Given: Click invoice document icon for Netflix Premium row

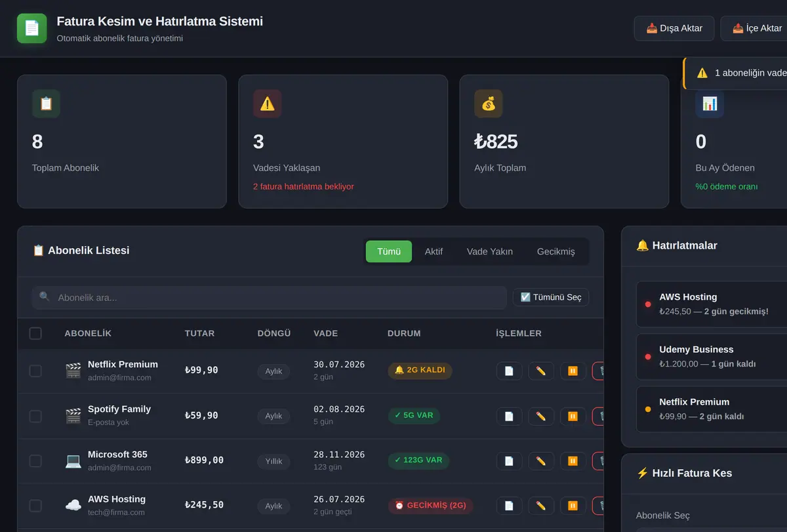Looking at the screenshot, I should 509,371.
